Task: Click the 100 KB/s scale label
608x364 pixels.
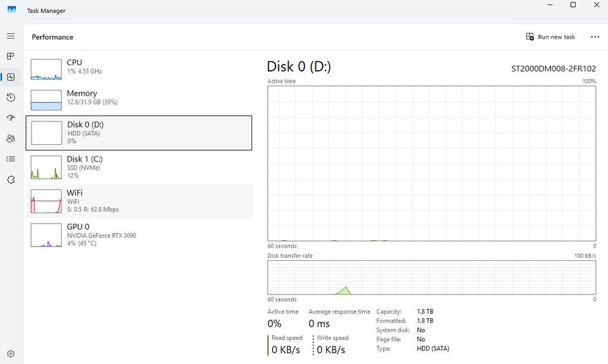Action: coord(585,256)
